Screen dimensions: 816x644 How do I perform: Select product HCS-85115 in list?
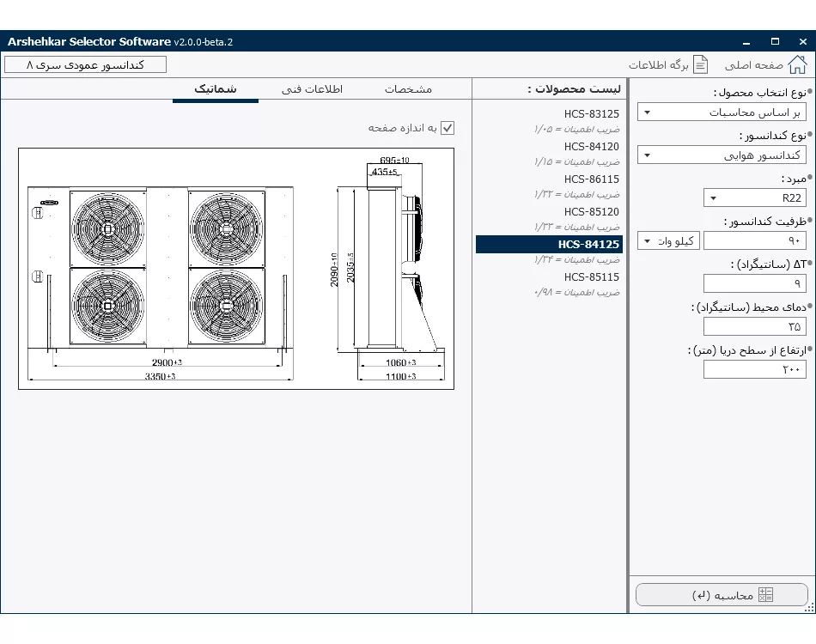[x=591, y=277]
